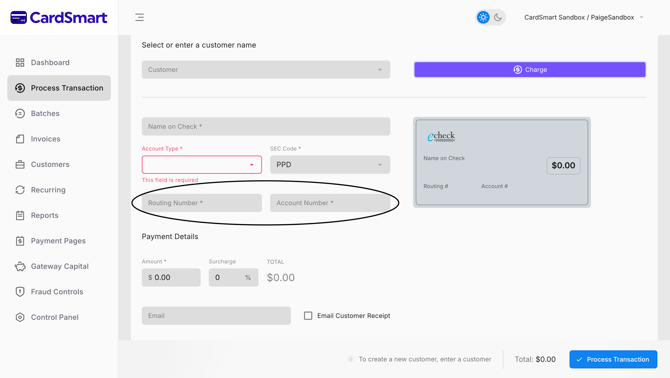
Task: Click the Account Number field
Action: (x=330, y=203)
